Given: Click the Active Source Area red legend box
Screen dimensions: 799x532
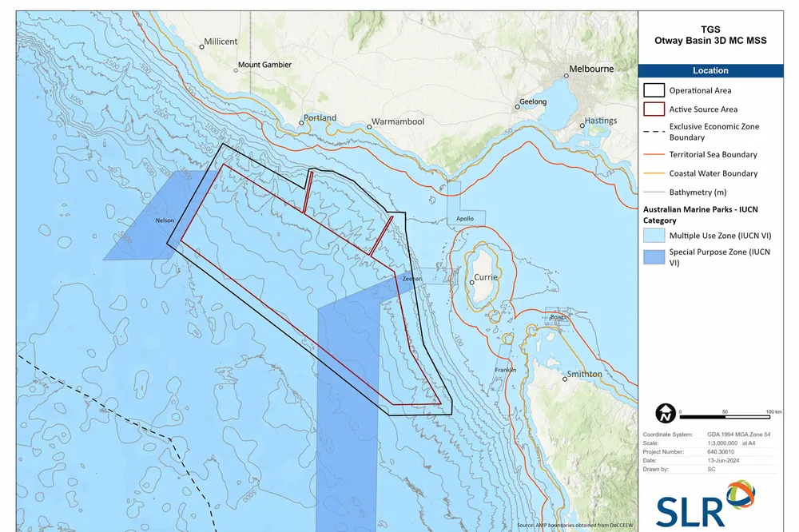Looking at the screenshot, I should 654,109.
